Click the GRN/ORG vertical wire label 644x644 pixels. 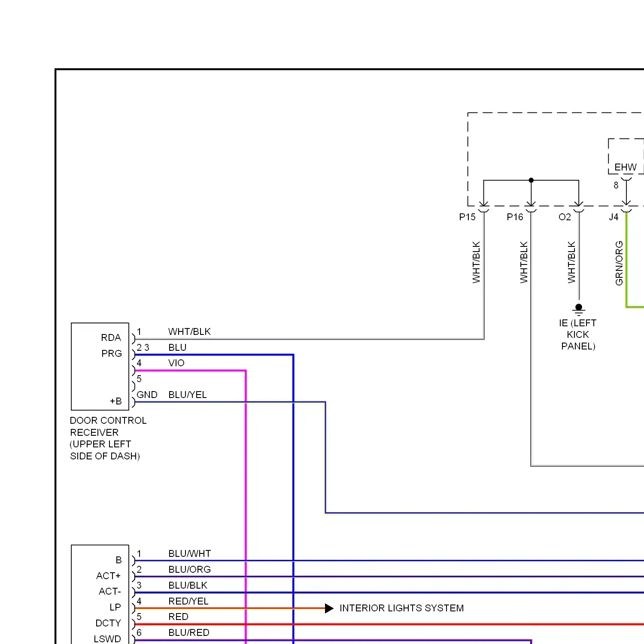(x=619, y=263)
